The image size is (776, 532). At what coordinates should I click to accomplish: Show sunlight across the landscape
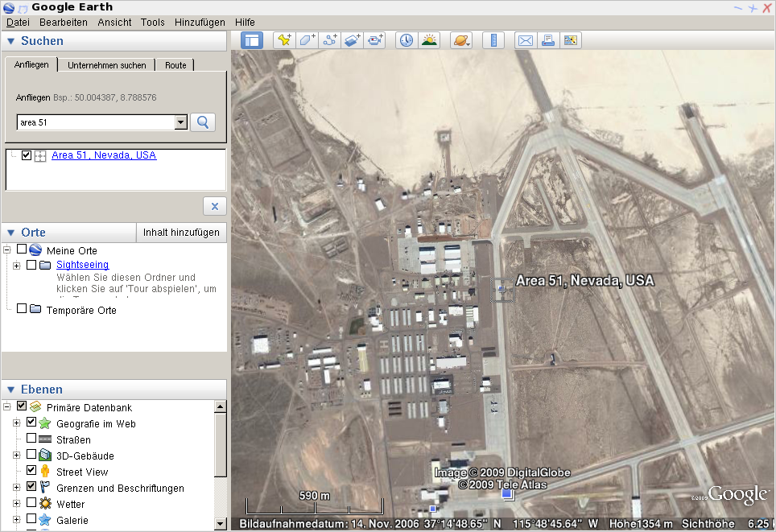[429, 40]
